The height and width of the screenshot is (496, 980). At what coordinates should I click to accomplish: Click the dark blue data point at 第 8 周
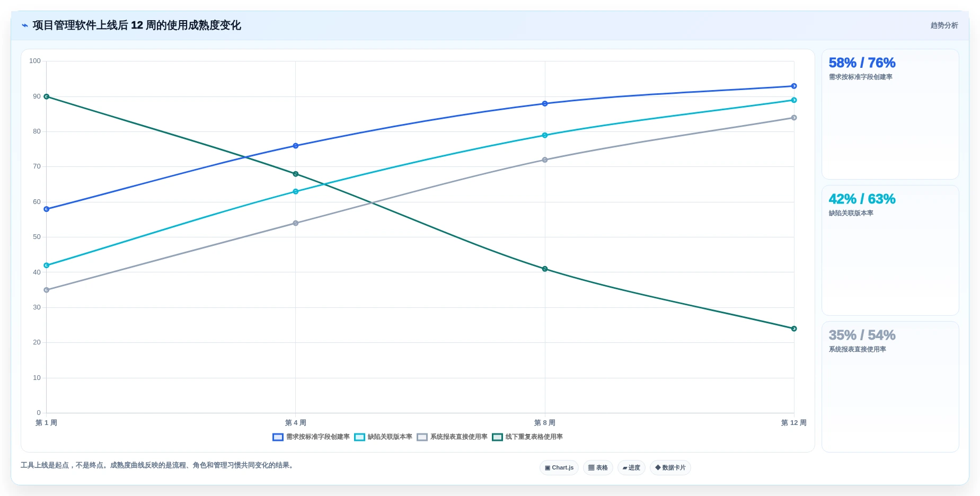point(545,104)
